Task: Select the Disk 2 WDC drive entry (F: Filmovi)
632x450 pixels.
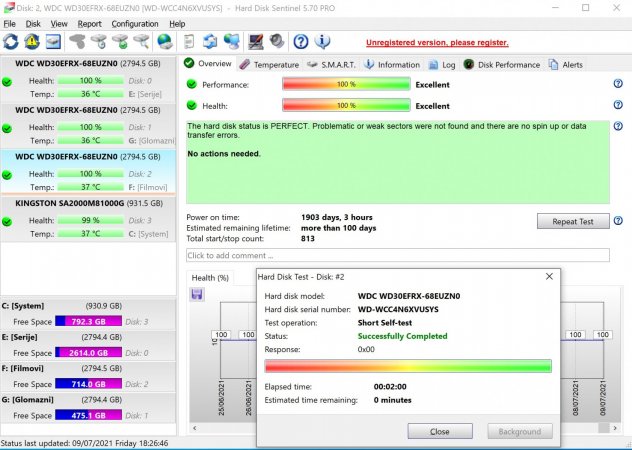Action: click(x=88, y=172)
